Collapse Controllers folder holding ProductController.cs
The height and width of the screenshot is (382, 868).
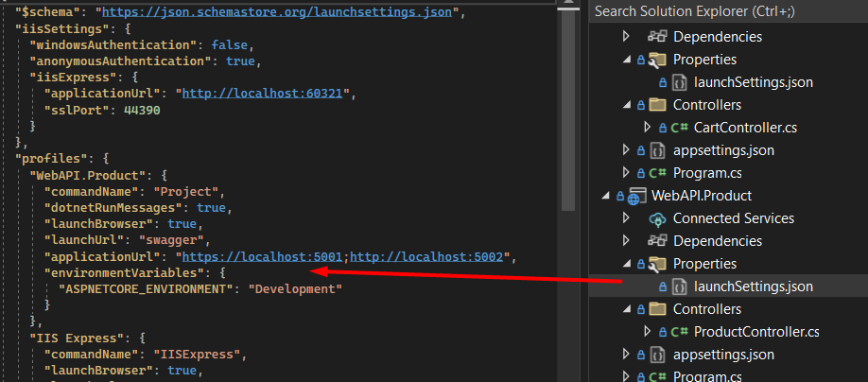pos(626,309)
